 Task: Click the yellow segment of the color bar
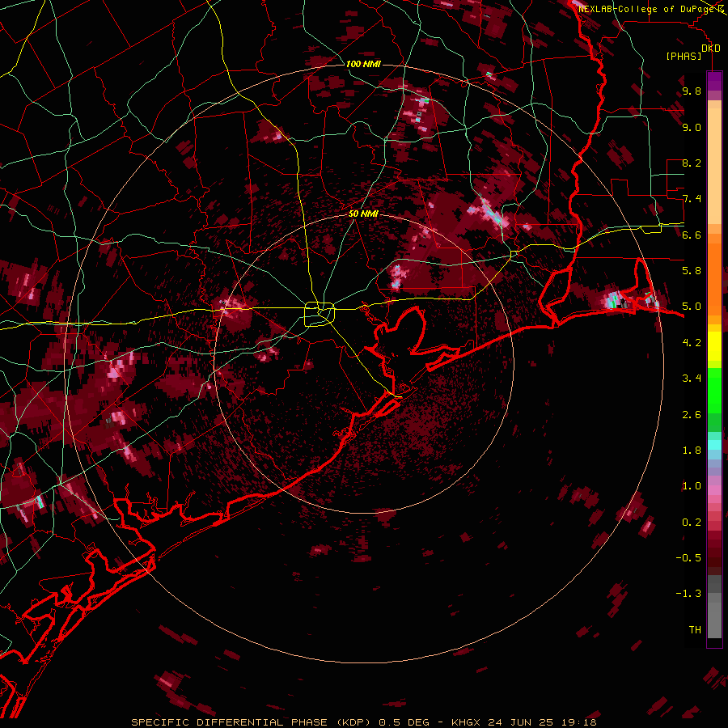click(x=714, y=346)
